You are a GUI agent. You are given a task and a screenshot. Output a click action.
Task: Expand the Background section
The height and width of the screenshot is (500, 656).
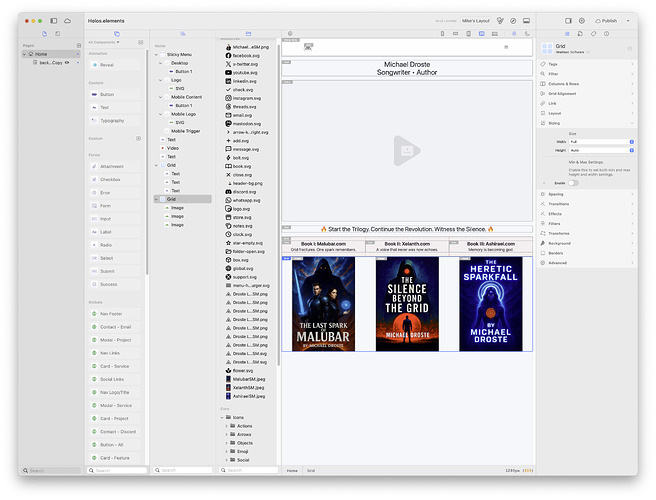click(x=587, y=243)
